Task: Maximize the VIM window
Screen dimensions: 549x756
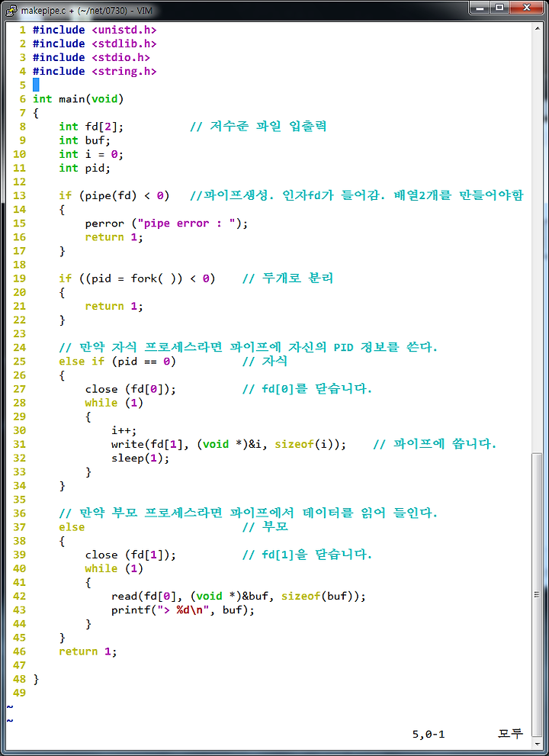Action: [x=501, y=7]
